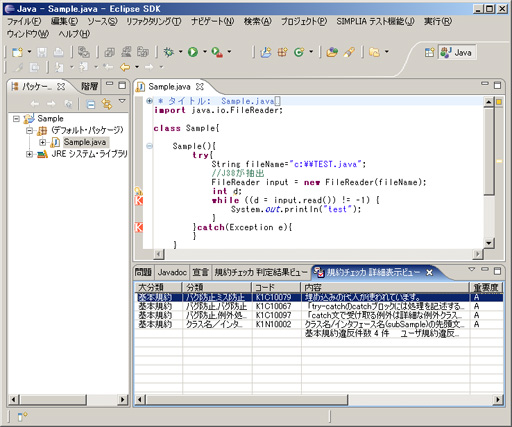Viewport: 512px width, 427px height.
Task: Click the Search flashlight toolbar icon
Action: [349, 52]
